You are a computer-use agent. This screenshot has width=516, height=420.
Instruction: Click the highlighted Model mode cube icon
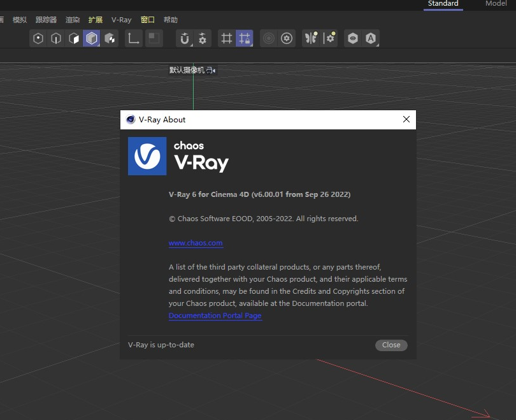click(92, 38)
